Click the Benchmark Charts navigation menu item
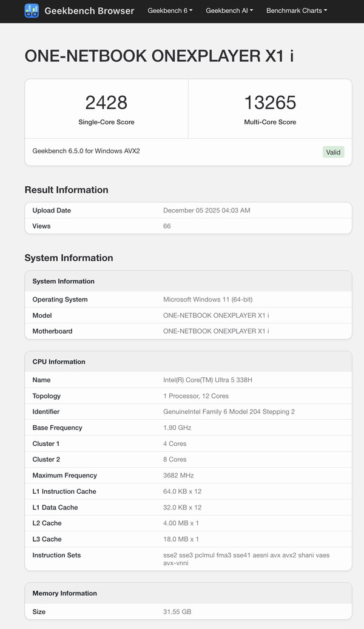Screen dimensions: 364x629 [x=296, y=11]
